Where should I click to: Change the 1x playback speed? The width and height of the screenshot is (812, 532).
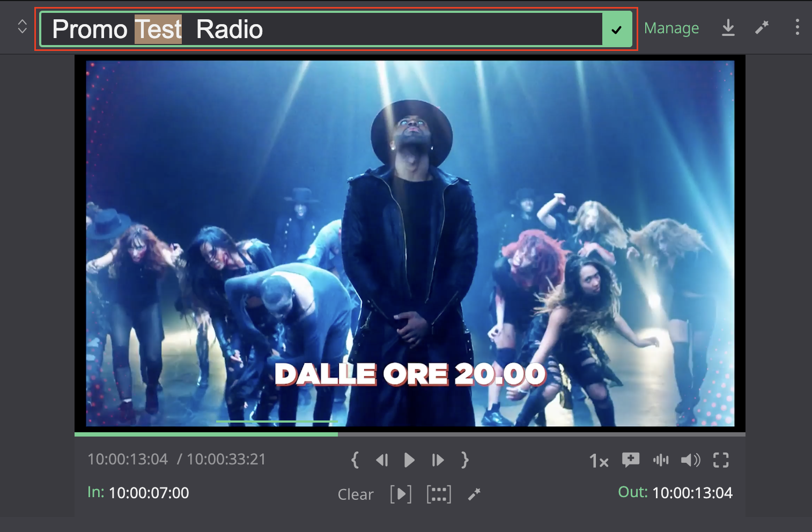click(599, 461)
